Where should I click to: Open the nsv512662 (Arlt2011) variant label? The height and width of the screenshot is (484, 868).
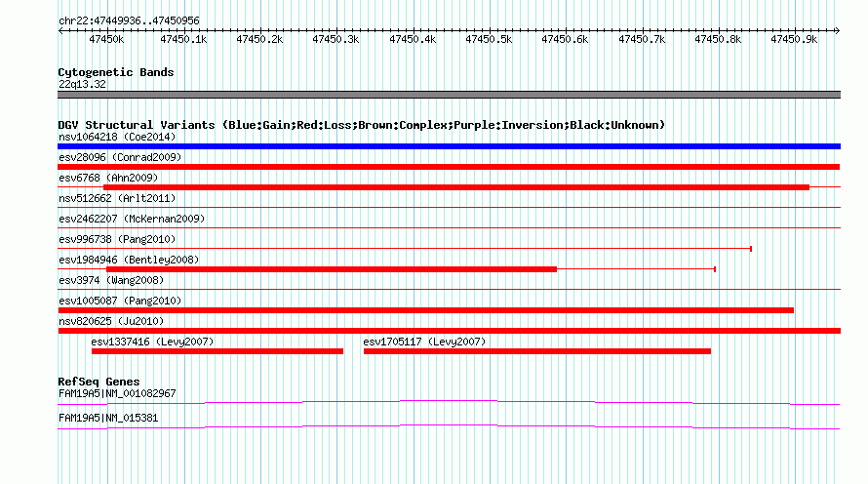tap(117, 198)
